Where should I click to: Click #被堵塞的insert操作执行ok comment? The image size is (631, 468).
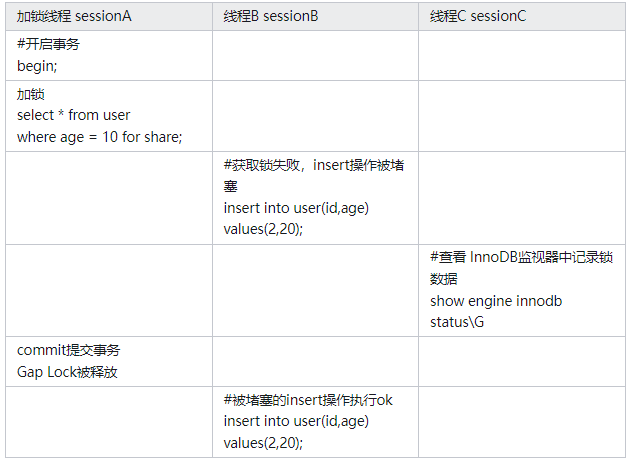pos(308,400)
